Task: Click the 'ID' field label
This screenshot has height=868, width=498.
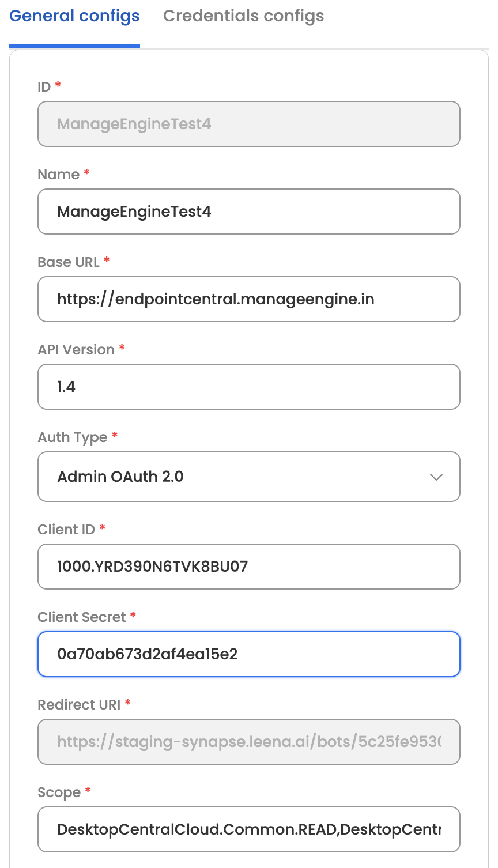Action: pyautogui.click(x=44, y=87)
